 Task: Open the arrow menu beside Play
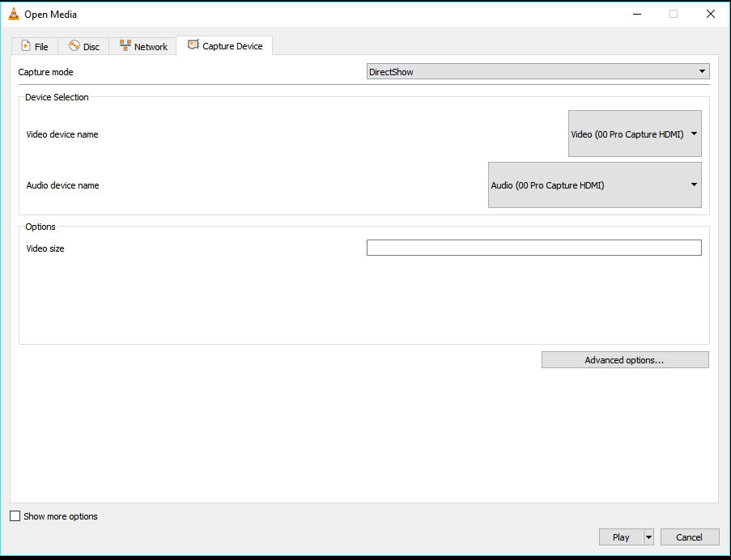(x=648, y=537)
